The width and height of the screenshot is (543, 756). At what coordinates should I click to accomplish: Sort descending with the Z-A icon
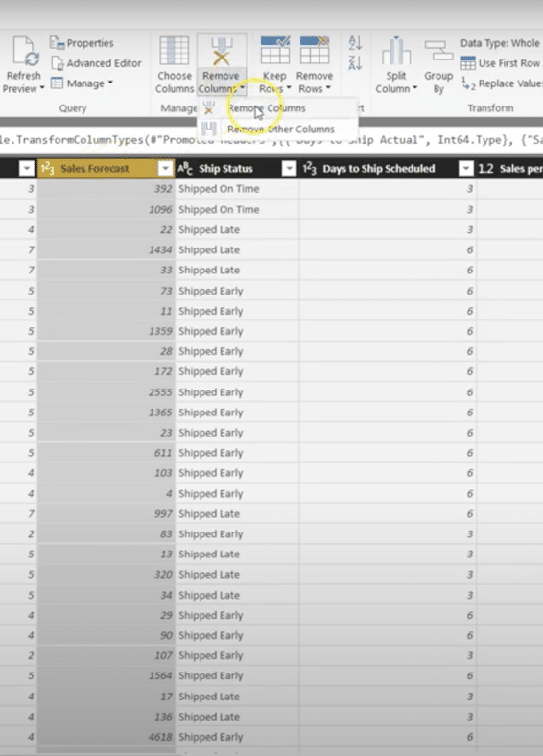355,62
